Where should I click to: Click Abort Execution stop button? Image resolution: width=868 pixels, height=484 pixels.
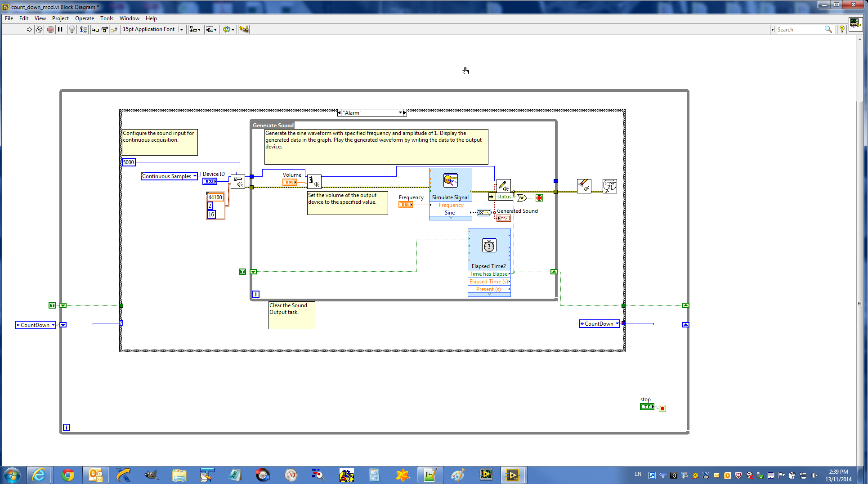pyautogui.click(x=50, y=29)
